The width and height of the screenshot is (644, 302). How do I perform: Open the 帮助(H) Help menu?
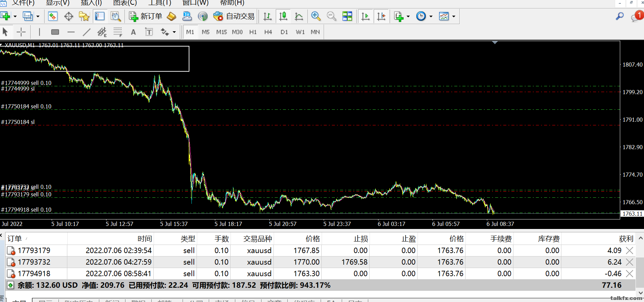click(x=232, y=3)
